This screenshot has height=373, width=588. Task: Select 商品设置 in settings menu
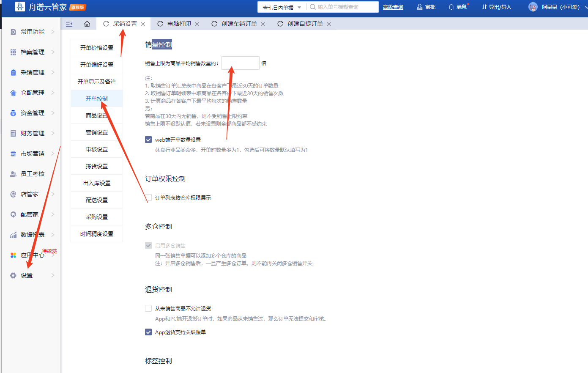pos(97,115)
